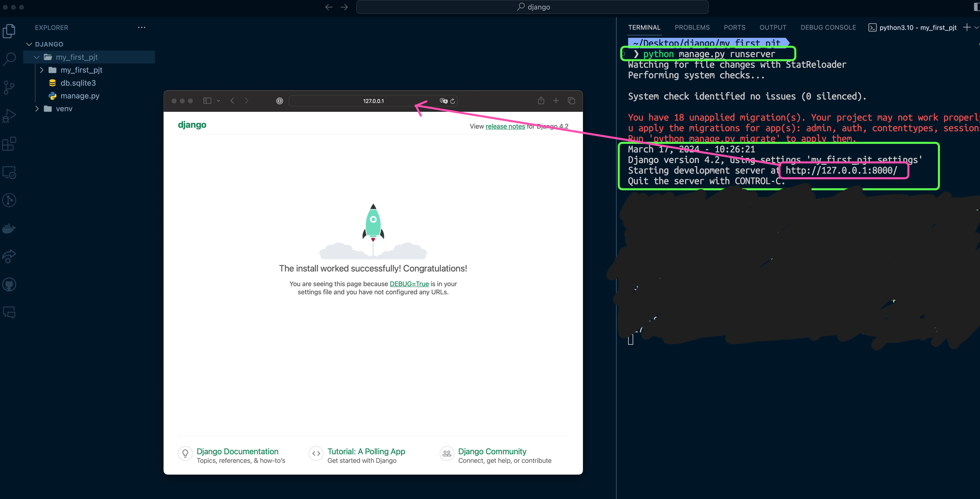Switch to the TERMINAL tab
This screenshot has width=980, height=499.
[644, 27]
